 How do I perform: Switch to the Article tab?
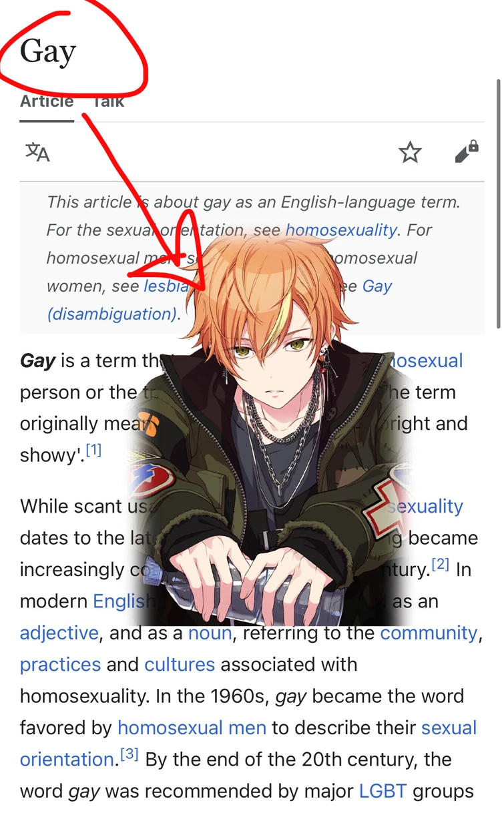click(x=47, y=101)
